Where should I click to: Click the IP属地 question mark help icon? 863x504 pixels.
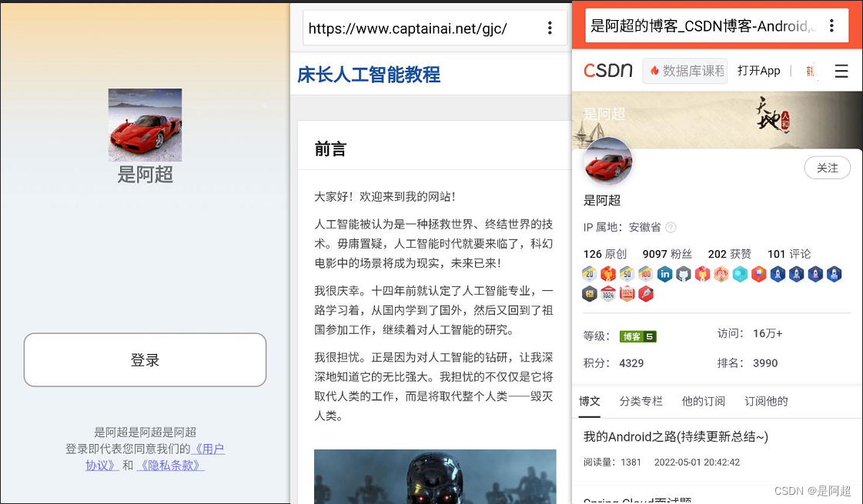pos(671,227)
